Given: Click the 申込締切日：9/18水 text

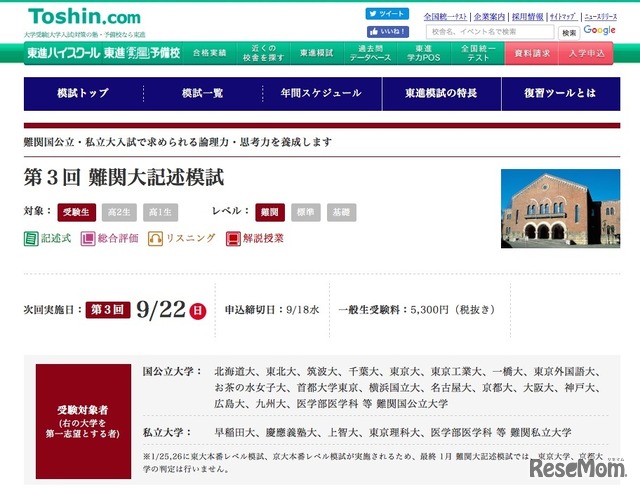Looking at the screenshot, I should click(272, 310).
